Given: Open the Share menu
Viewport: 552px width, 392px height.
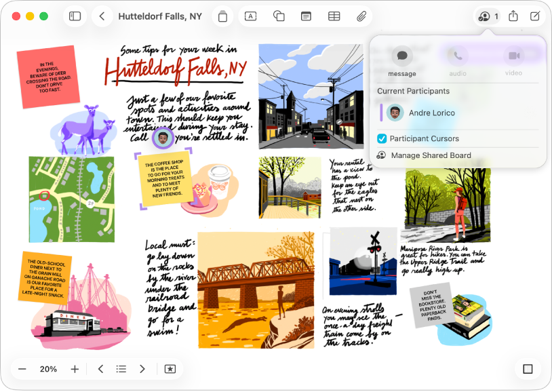Looking at the screenshot, I should [x=513, y=16].
